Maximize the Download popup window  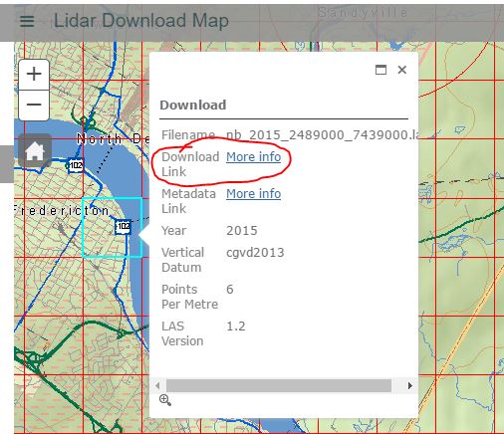[380, 70]
